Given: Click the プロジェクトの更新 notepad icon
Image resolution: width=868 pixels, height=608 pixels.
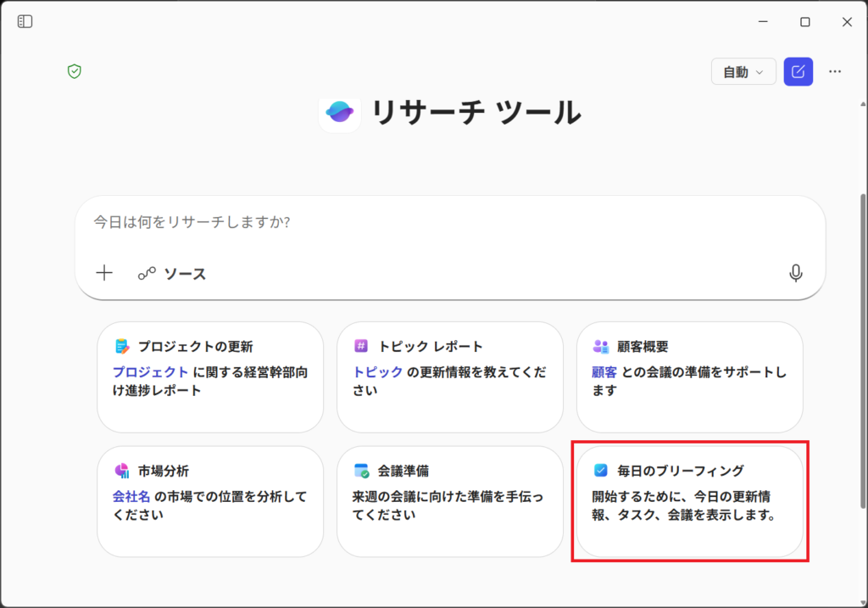Looking at the screenshot, I should [122, 346].
